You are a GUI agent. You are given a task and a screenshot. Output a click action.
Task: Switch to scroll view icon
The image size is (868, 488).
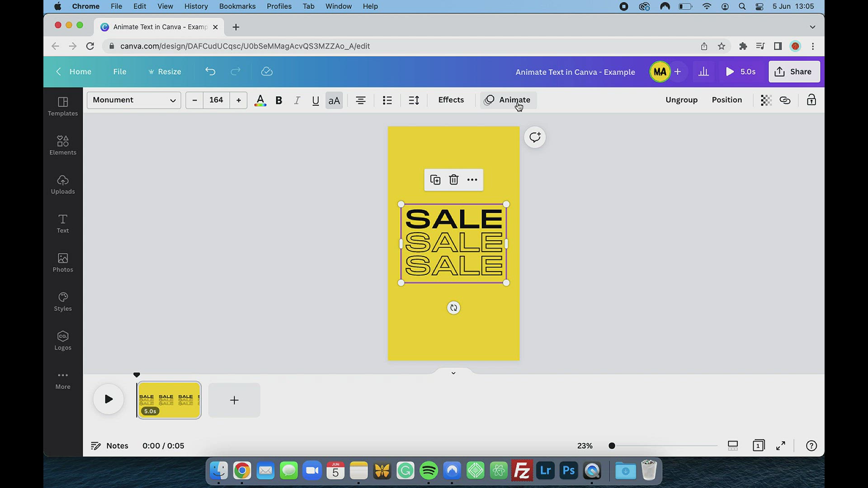pos(733,446)
